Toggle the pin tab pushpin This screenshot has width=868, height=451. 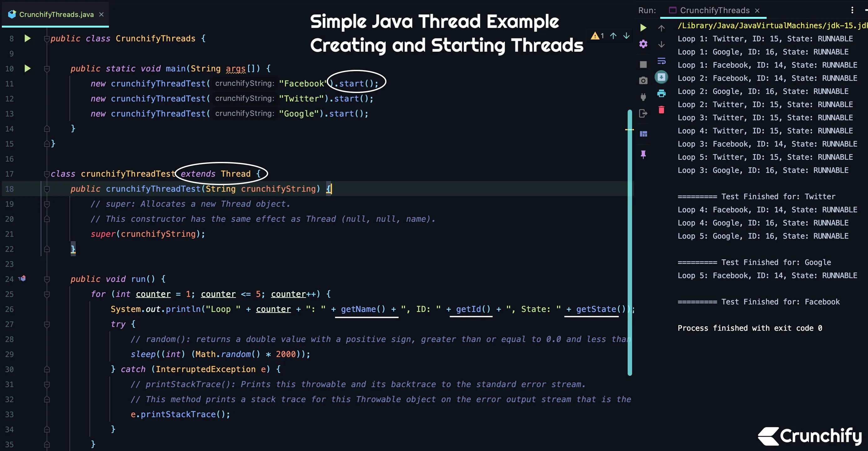[x=643, y=154]
